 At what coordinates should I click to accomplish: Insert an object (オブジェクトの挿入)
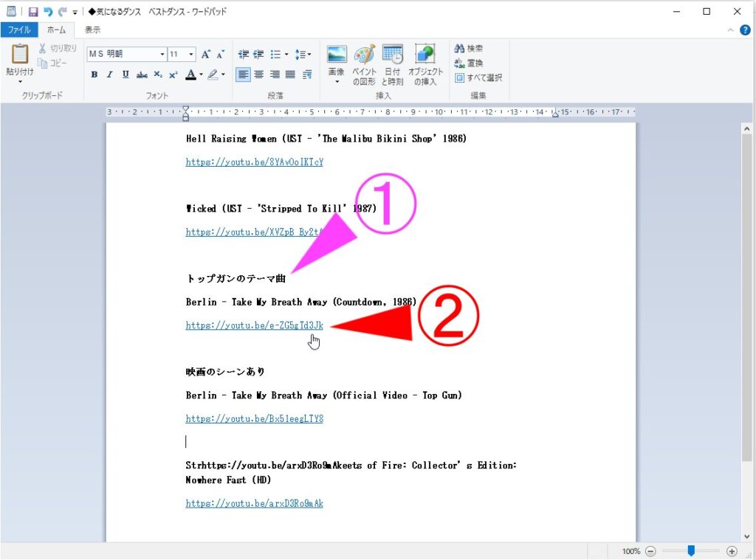point(425,65)
